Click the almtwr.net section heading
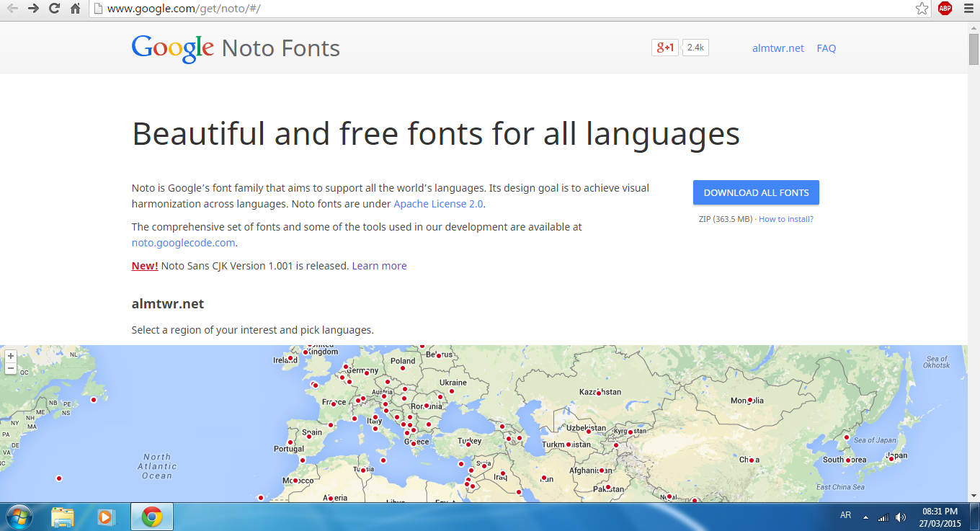 coord(168,304)
